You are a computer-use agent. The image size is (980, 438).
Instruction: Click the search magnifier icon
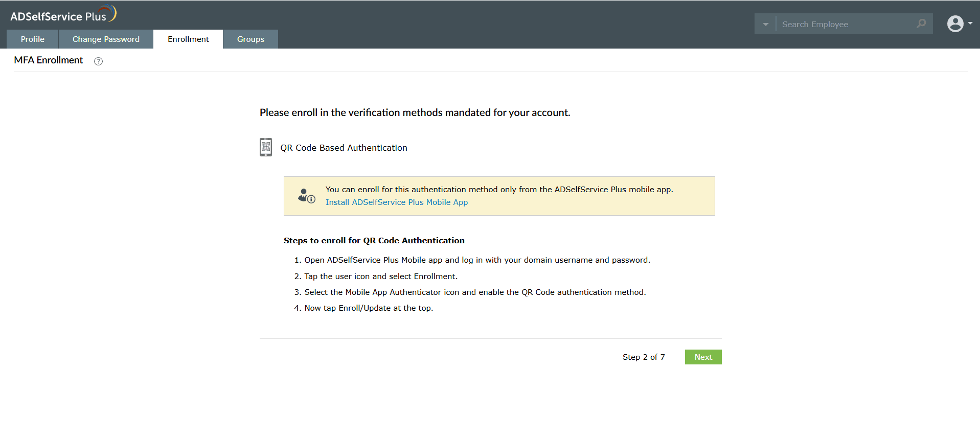[921, 24]
